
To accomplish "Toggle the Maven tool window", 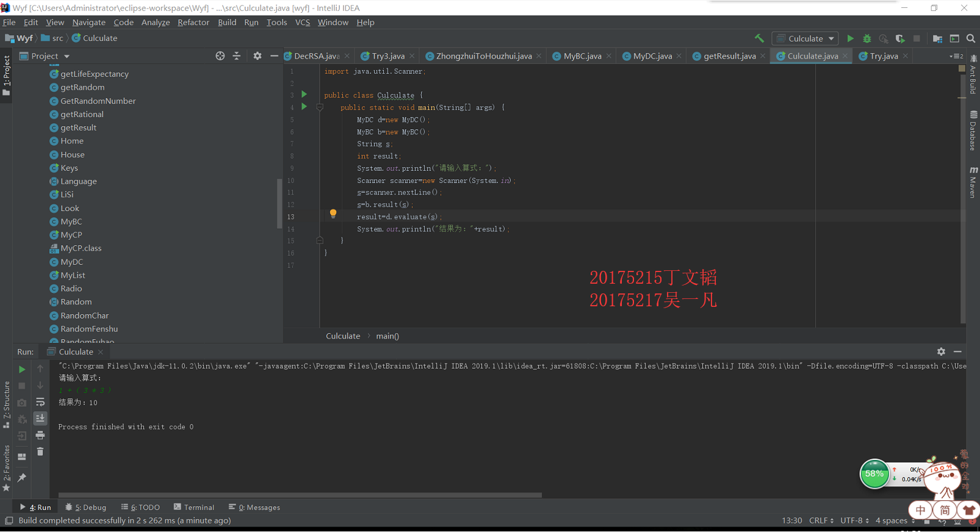I will (973, 182).
